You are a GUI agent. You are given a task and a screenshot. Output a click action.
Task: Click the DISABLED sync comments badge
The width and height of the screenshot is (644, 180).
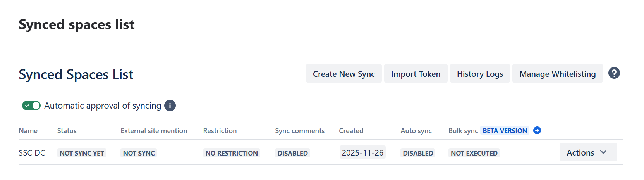[292, 153]
